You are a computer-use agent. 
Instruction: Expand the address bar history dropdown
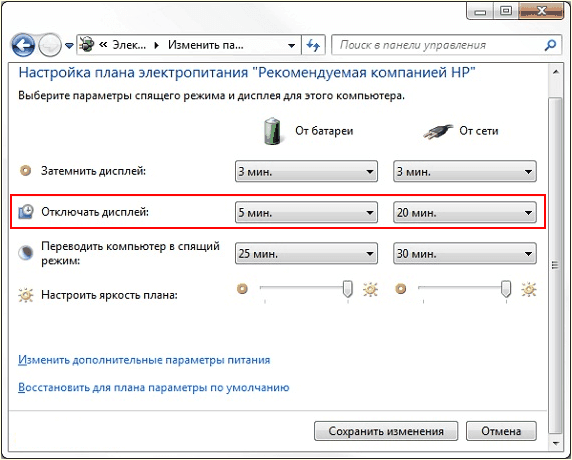click(291, 46)
